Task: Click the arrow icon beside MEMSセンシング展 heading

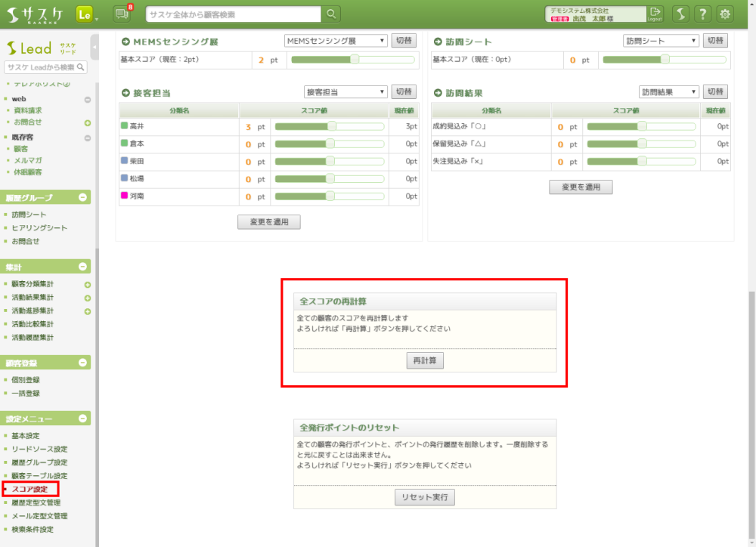Action: [x=125, y=42]
